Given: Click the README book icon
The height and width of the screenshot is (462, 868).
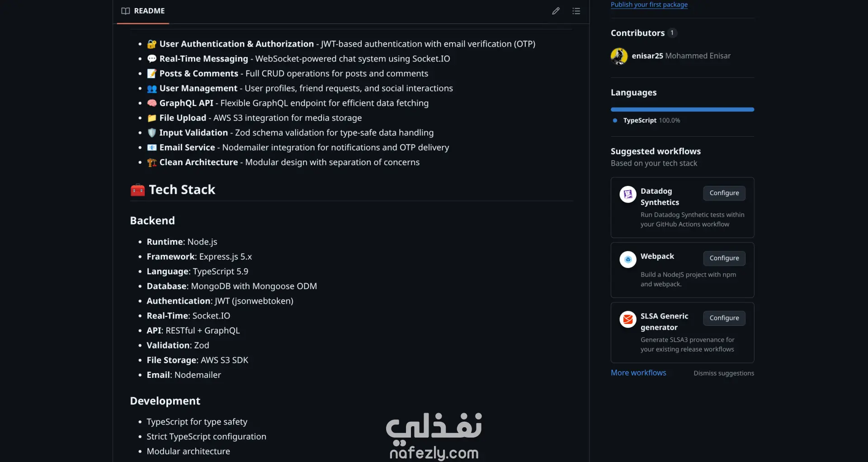Looking at the screenshot, I should point(126,11).
